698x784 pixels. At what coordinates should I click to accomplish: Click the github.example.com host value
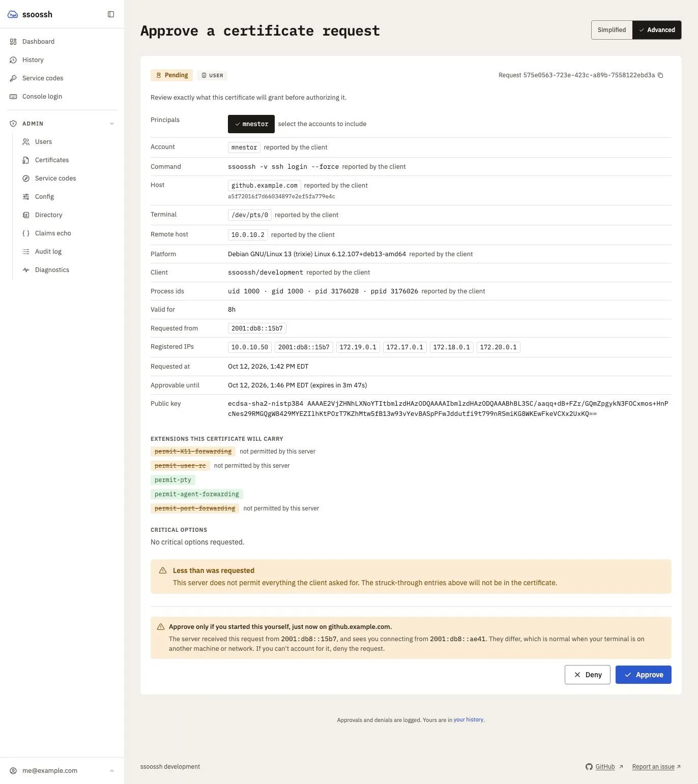264,186
